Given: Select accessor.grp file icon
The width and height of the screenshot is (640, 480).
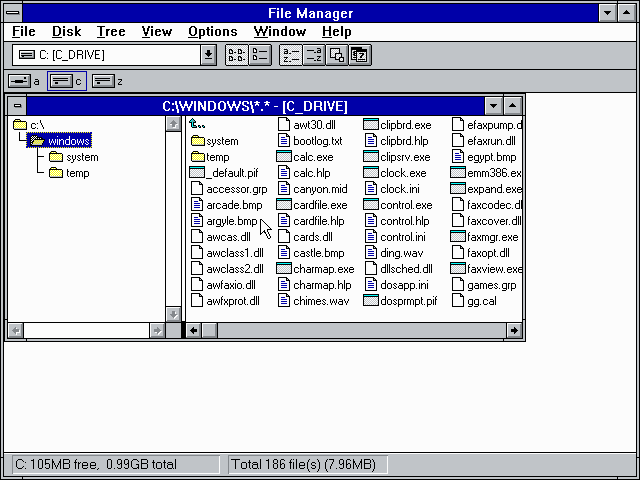Looking at the screenshot, I should pyautogui.click(x=197, y=189).
